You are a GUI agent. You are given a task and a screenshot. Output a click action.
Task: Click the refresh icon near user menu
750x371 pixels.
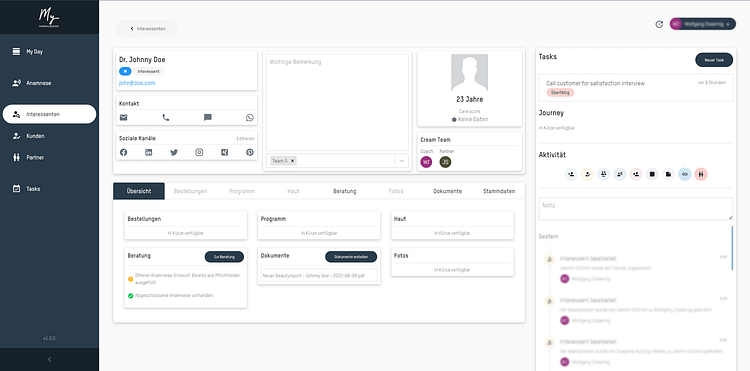coord(659,24)
